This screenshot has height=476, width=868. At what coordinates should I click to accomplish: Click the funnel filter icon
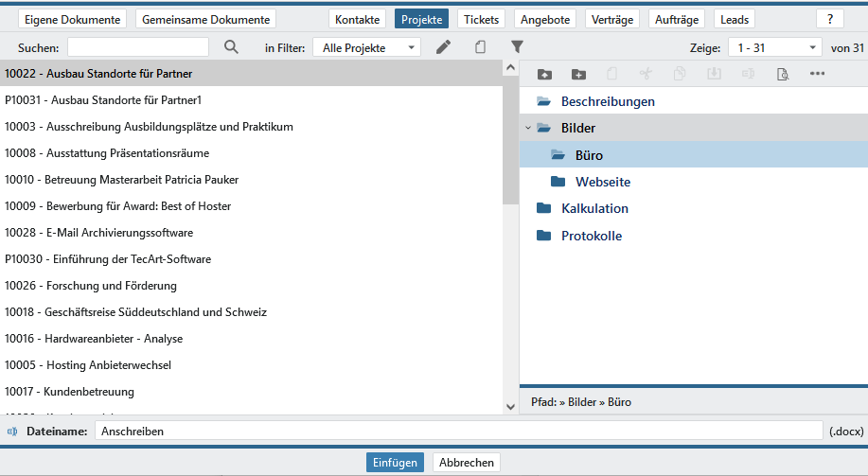click(x=517, y=47)
